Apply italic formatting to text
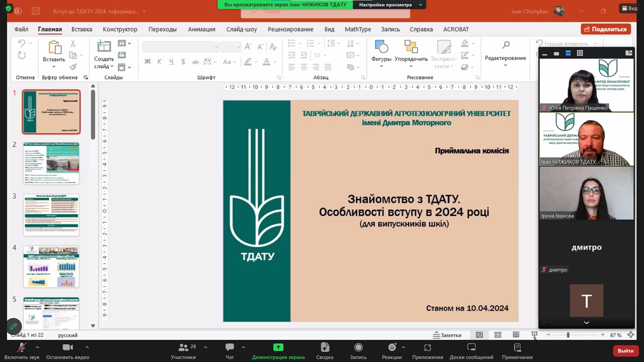The width and height of the screenshot is (644, 362). (x=159, y=62)
